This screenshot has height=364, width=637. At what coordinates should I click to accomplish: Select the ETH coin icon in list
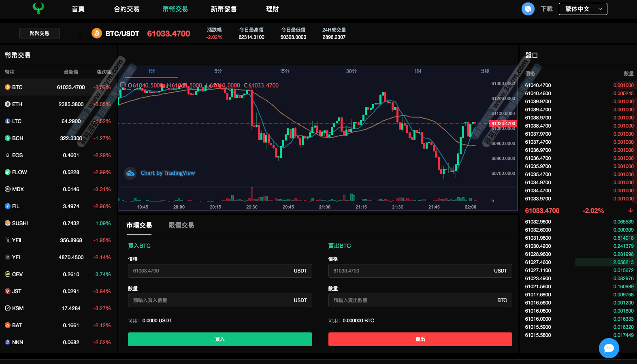[8, 104]
